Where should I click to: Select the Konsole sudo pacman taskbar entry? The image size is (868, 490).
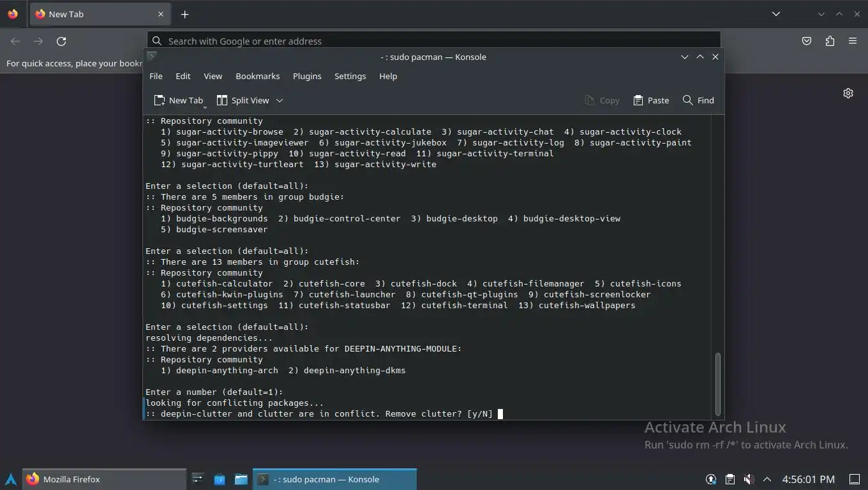click(335, 479)
